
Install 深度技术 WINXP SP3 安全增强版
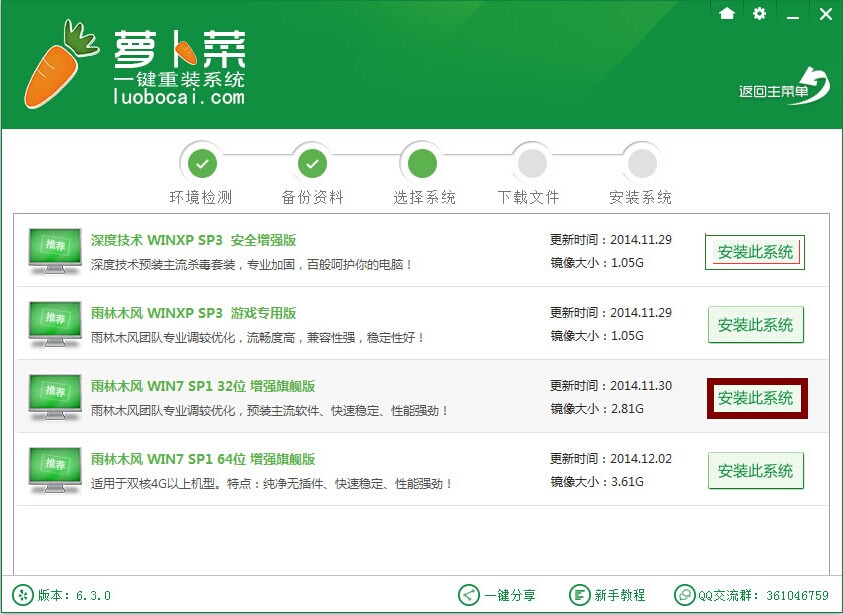point(755,252)
